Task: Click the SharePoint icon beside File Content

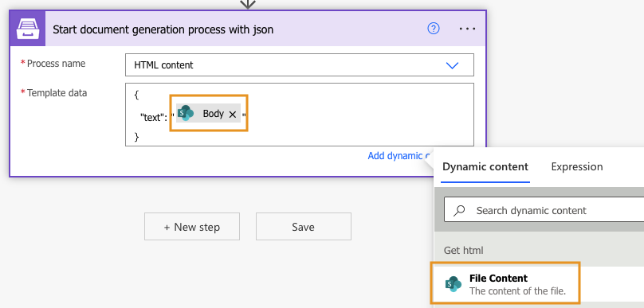Action: (x=454, y=284)
